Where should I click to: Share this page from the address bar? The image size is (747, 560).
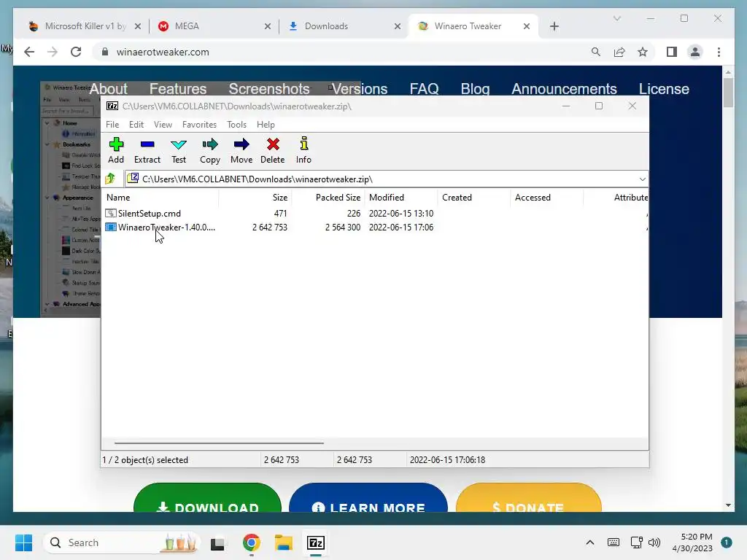coord(619,52)
